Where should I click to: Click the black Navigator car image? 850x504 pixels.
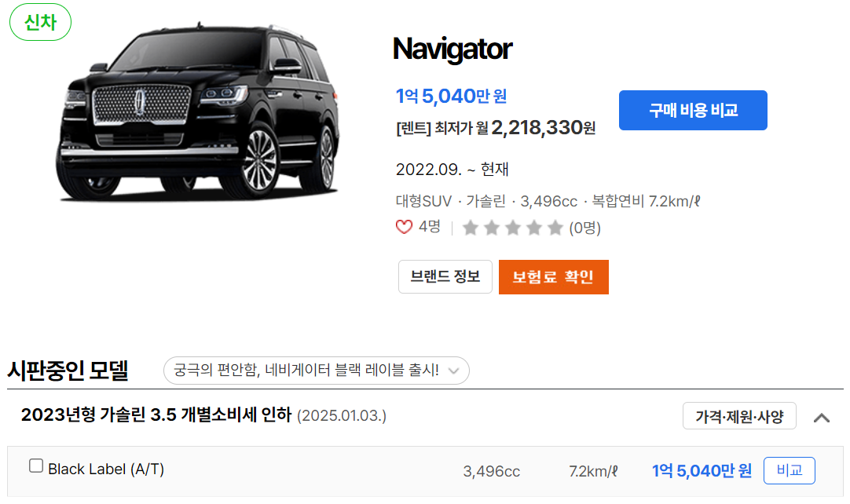pyautogui.click(x=198, y=111)
